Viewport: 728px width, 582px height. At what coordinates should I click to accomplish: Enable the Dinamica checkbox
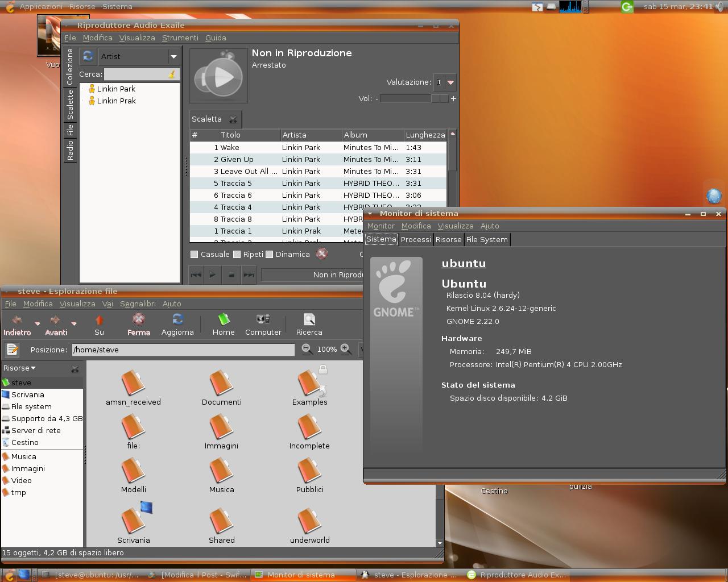pyautogui.click(x=270, y=255)
